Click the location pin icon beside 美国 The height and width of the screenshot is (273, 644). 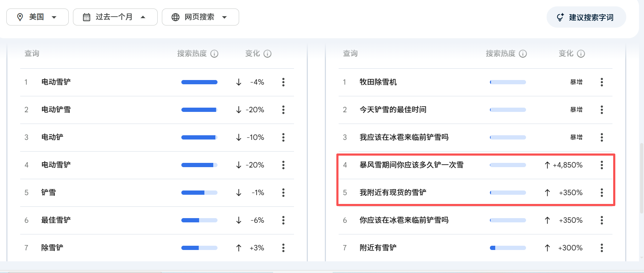(x=20, y=17)
